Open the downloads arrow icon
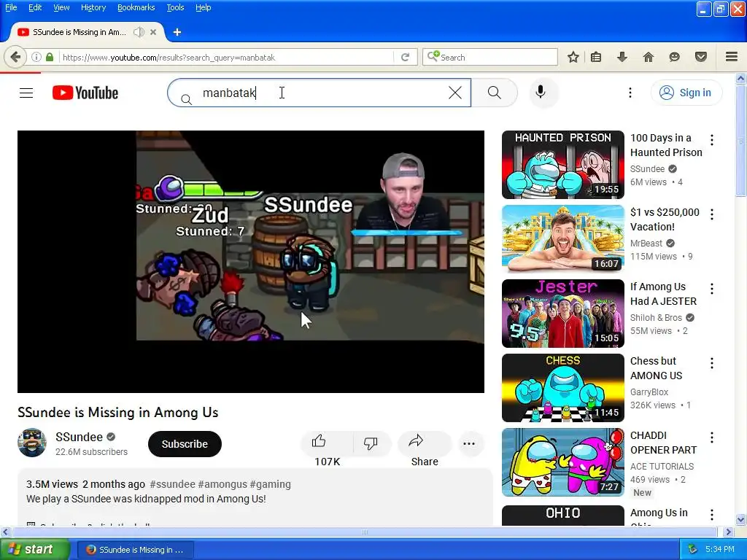 tap(622, 57)
